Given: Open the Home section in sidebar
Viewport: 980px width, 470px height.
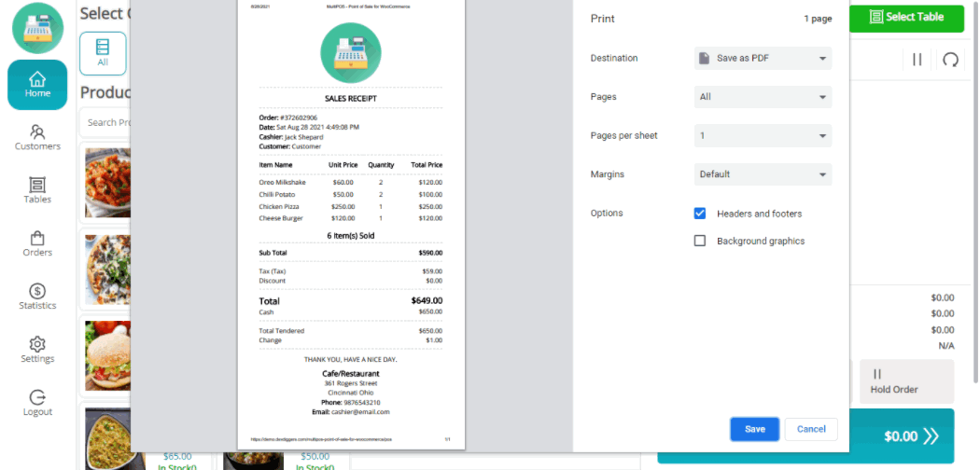Looking at the screenshot, I should (37, 85).
